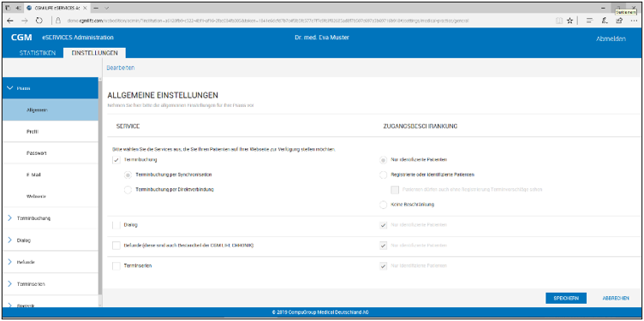Click the set these tabs aside icon
Viewport: 644px width, 321px height.
[x=18, y=8]
